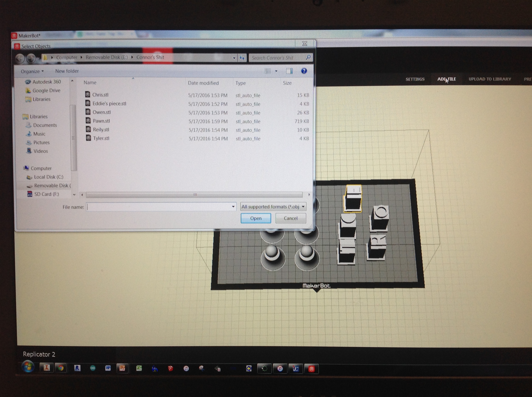
Task: Open MakerBot SETTINGS tab
Action: pyautogui.click(x=415, y=79)
